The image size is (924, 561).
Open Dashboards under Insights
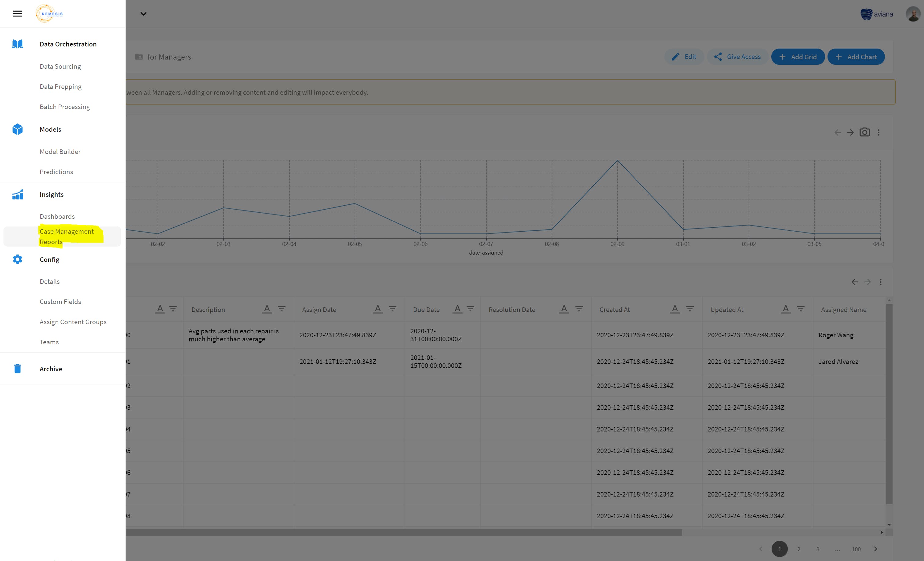click(57, 217)
